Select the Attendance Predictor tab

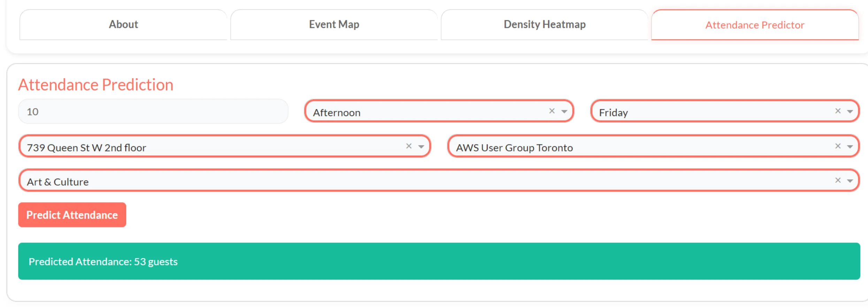tap(755, 25)
